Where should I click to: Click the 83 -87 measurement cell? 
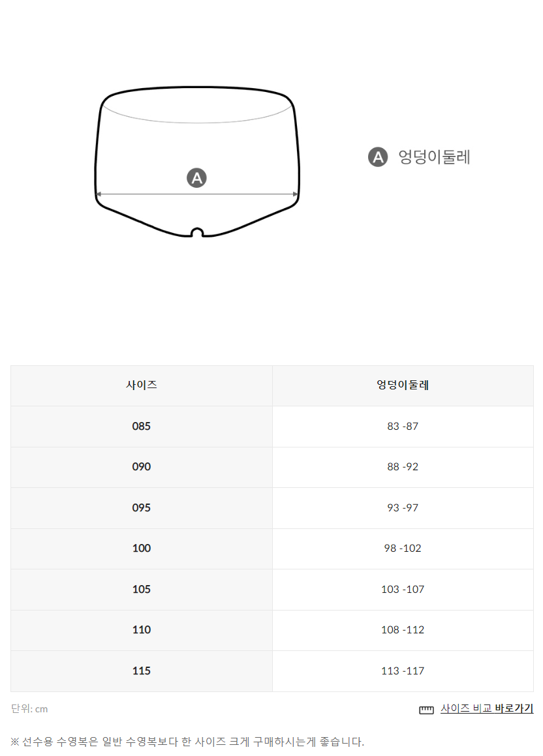click(x=403, y=426)
